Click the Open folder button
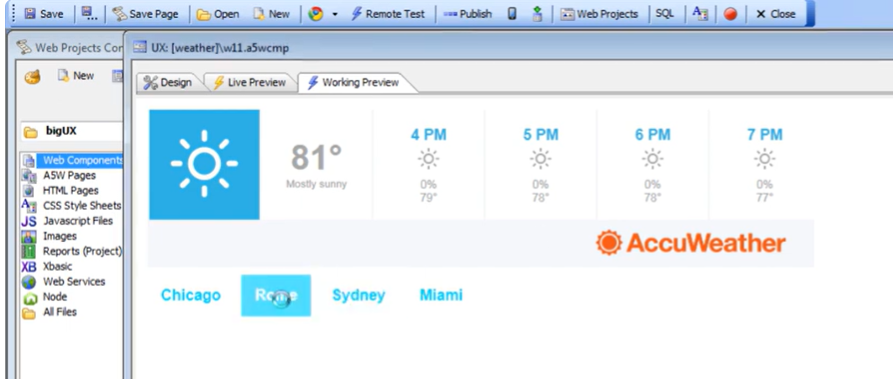The height and width of the screenshot is (379, 893). pos(218,14)
